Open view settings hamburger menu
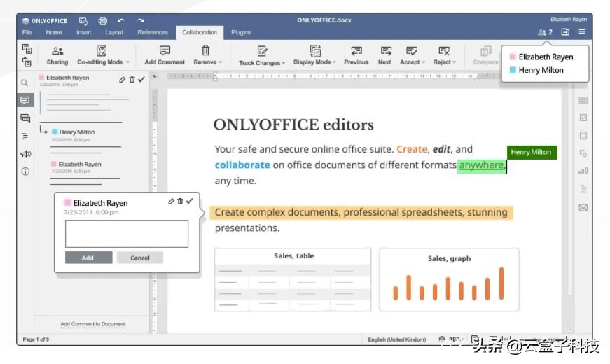This screenshot has width=610, height=364. point(582,31)
